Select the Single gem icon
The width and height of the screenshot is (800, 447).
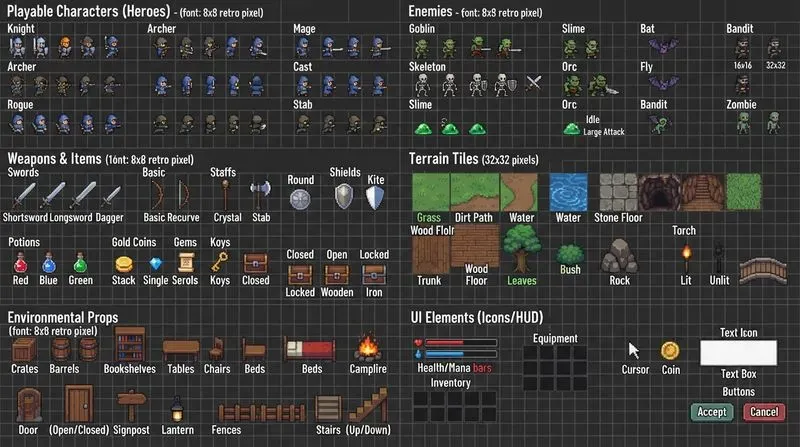coord(156,263)
